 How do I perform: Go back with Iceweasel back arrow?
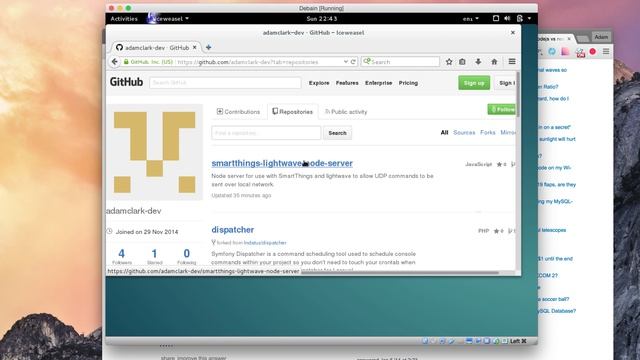coord(115,62)
